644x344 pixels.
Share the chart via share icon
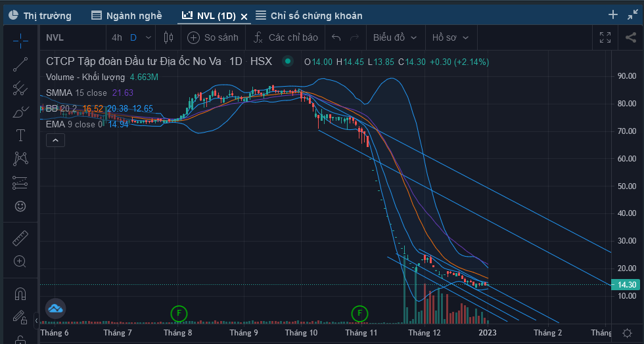click(631, 38)
